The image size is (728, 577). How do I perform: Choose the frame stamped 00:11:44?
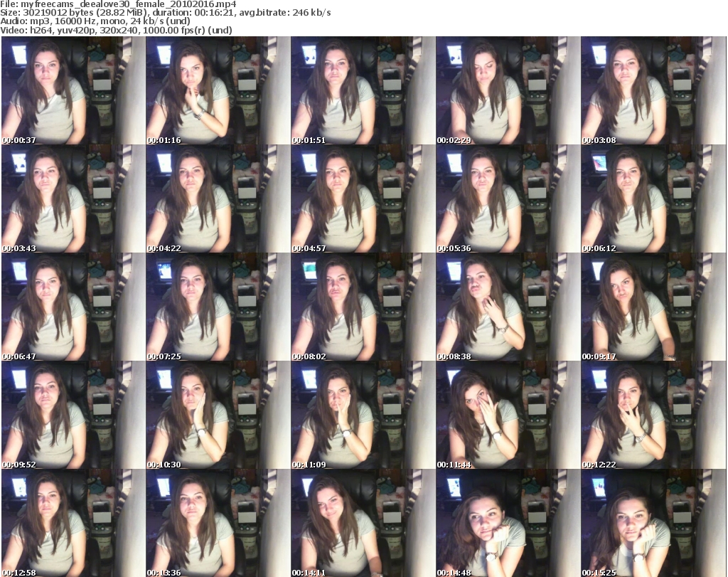508,415
